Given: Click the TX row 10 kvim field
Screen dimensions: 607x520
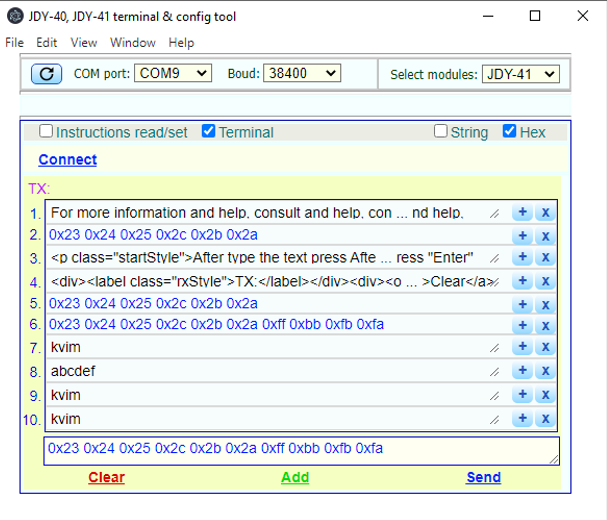Looking at the screenshot, I should (274, 419).
